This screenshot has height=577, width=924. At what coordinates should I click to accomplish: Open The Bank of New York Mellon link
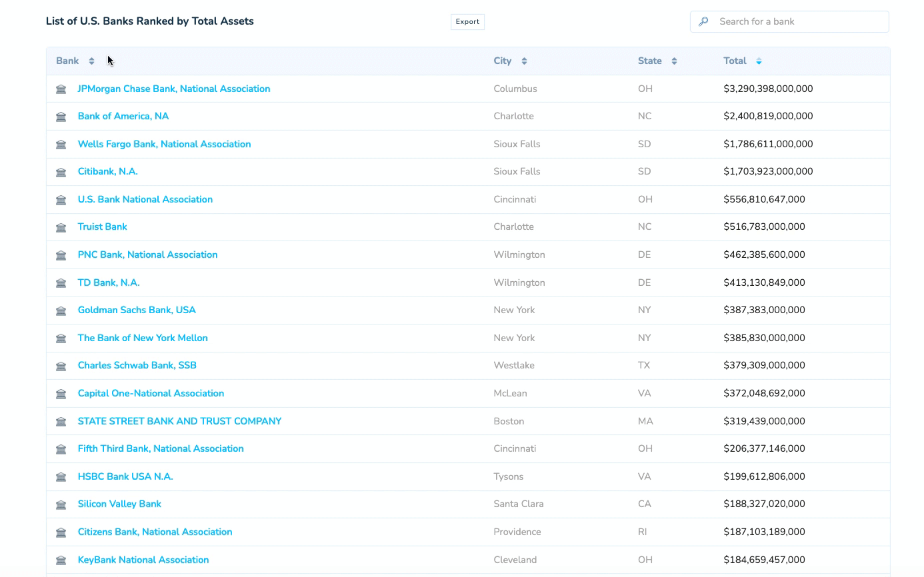coord(143,338)
